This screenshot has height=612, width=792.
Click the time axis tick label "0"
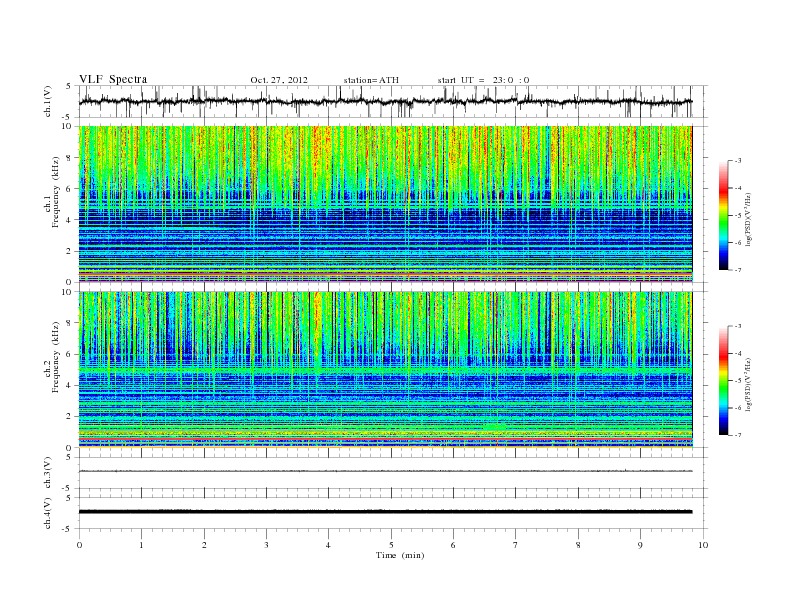79,545
